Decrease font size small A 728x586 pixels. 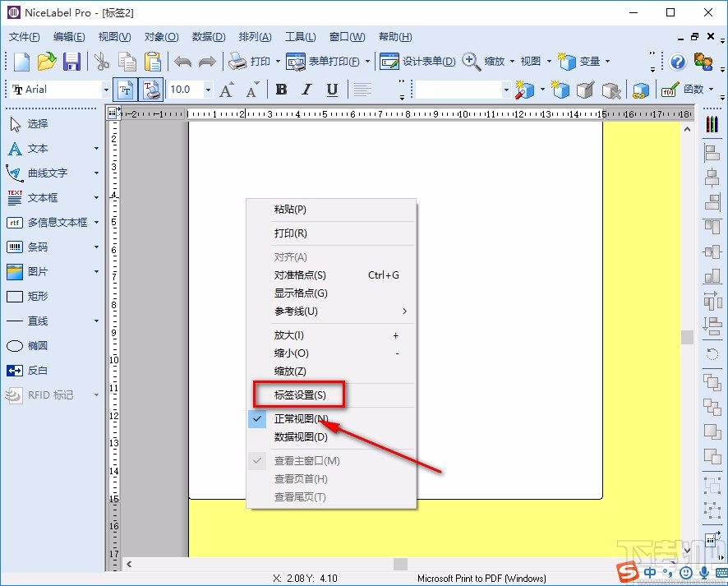(x=252, y=90)
